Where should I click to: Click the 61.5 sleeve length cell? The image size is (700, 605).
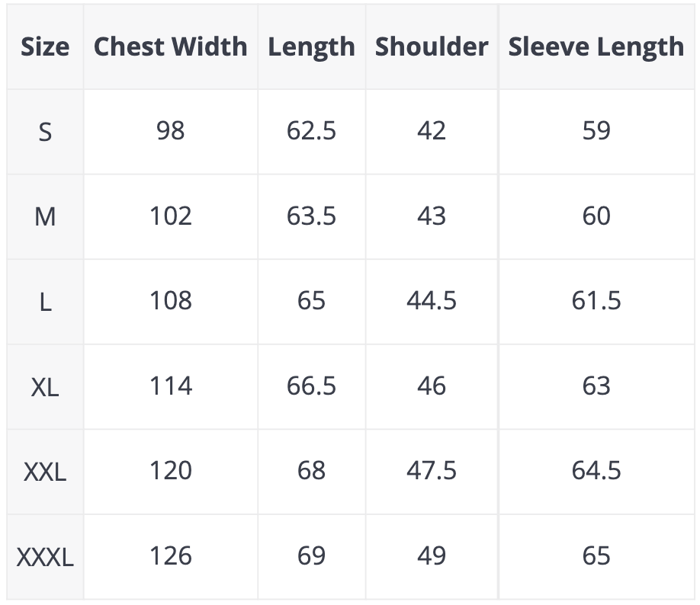tap(596, 301)
